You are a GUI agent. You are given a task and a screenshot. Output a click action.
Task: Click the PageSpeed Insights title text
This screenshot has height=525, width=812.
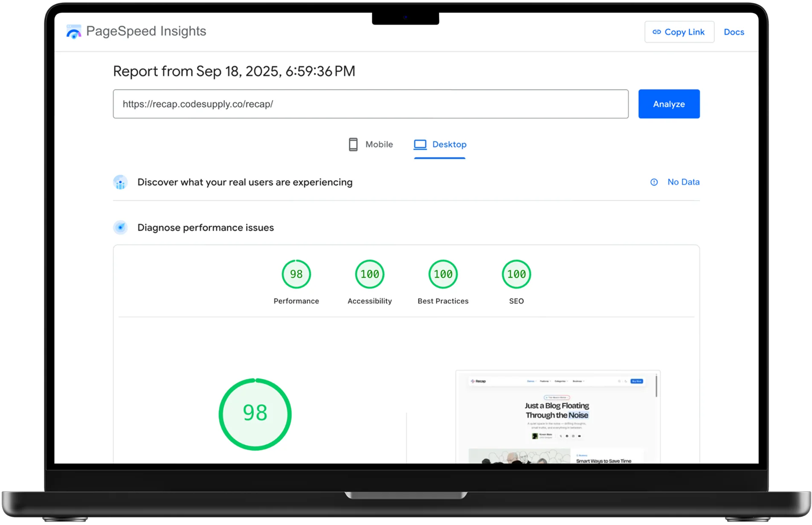point(146,31)
